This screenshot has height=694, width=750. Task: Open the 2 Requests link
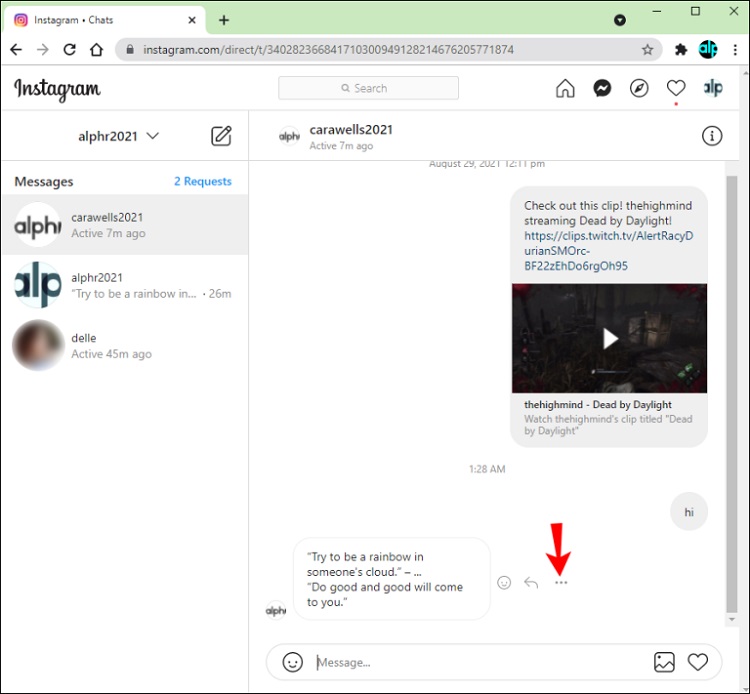(202, 181)
